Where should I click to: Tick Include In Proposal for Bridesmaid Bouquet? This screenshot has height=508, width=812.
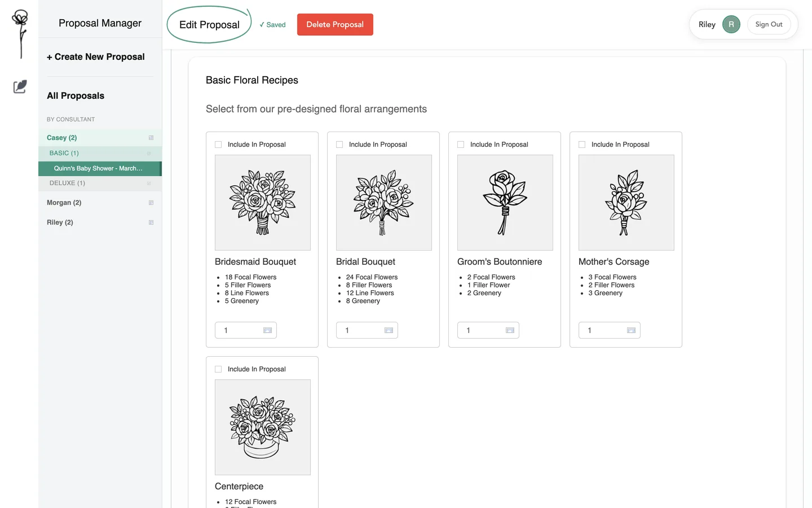[218, 144]
